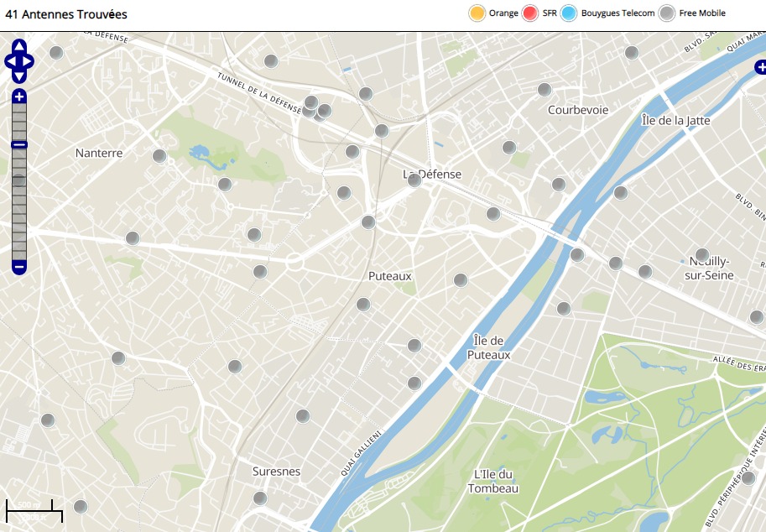Toggle the Free Mobile grey circle
766x532 pixels.
(x=666, y=13)
